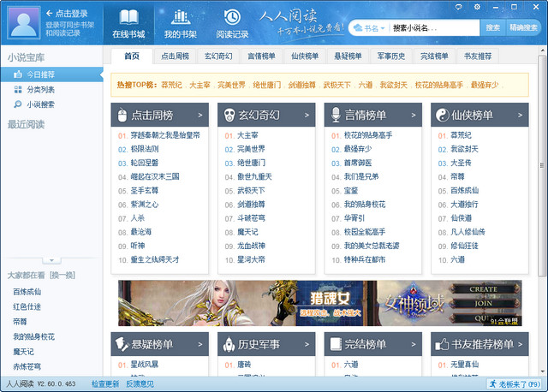Click the icon of 悬疑榜单 header

(x=122, y=344)
